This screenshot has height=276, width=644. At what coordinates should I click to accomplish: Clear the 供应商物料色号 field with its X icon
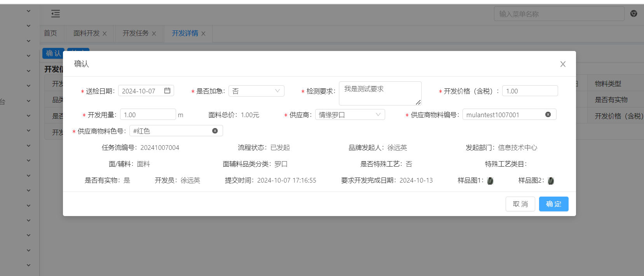[215, 131]
